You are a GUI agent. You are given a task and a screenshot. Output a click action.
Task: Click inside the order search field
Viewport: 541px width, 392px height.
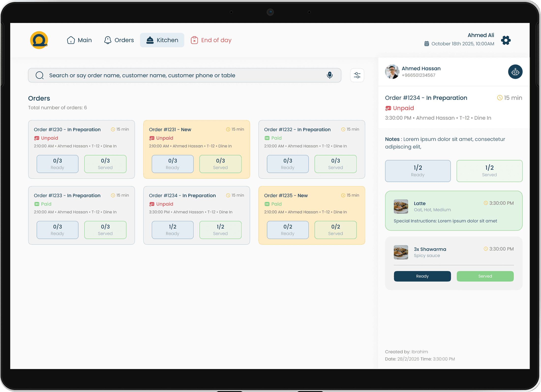(172, 75)
